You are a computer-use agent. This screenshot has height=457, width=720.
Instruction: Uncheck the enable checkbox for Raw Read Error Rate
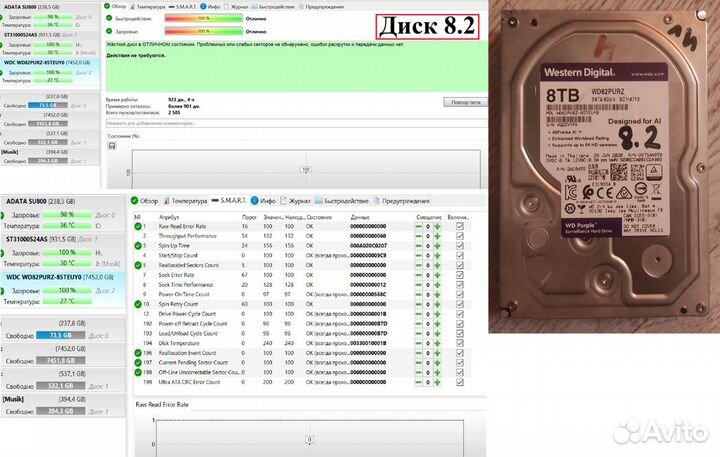tap(460, 227)
